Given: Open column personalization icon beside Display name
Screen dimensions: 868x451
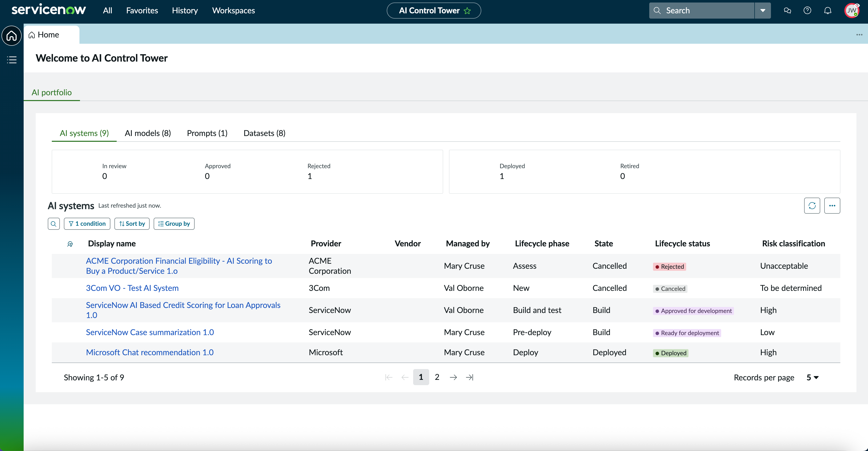Looking at the screenshot, I should (70, 244).
